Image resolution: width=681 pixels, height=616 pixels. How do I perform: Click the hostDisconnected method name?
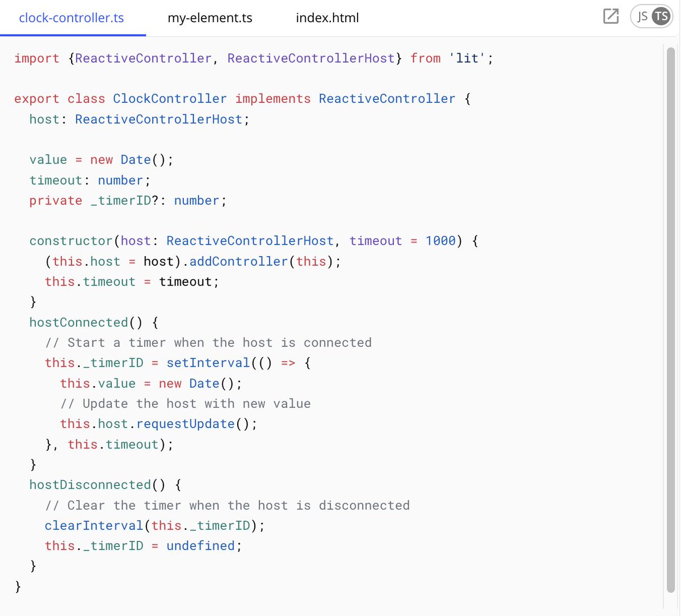pyautogui.click(x=90, y=485)
